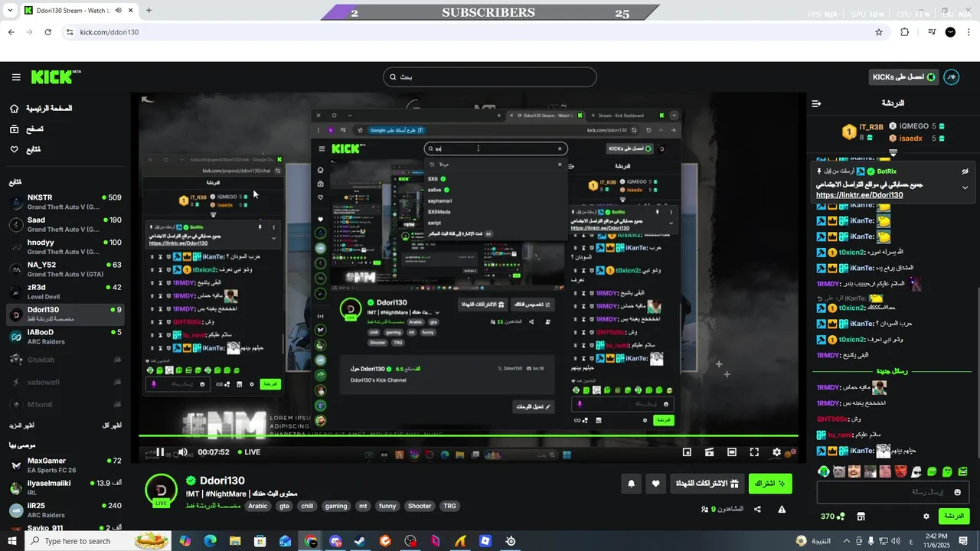Screen dimensions: 980x551
Task: Click the green Chat send button
Action: pyautogui.click(x=954, y=517)
